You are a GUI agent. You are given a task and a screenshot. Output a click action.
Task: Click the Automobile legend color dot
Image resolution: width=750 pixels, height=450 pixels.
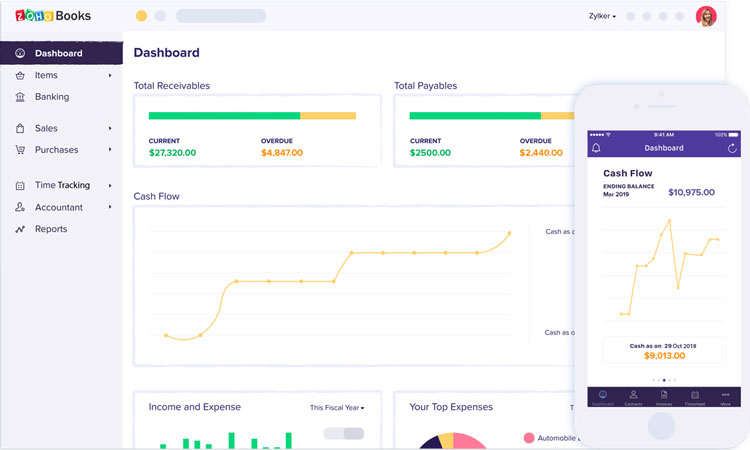coord(529,438)
